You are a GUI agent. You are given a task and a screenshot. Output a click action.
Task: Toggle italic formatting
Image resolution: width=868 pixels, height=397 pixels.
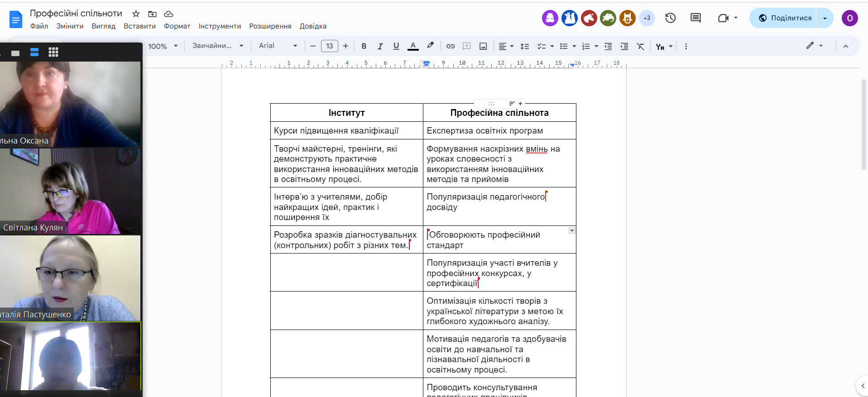[380, 46]
